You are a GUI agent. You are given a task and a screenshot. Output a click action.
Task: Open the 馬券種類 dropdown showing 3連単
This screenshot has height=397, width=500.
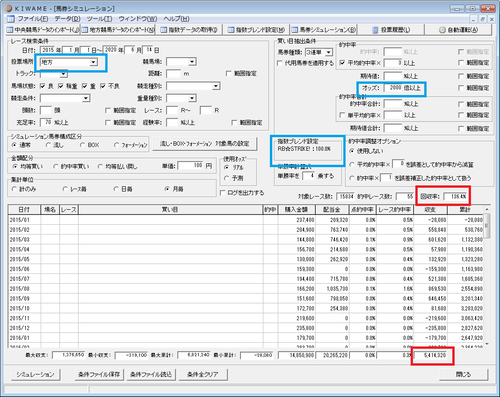pyautogui.click(x=329, y=52)
